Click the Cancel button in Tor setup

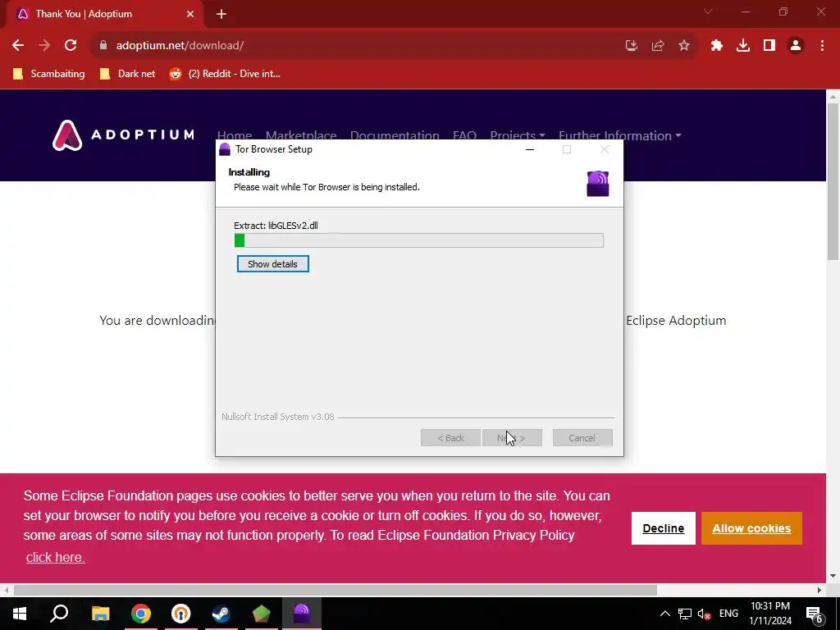tap(582, 438)
